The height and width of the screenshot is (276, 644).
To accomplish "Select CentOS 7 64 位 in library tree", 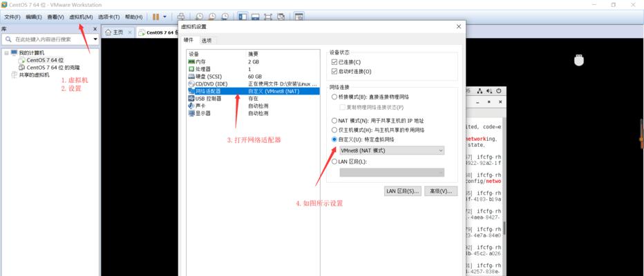I will [45, 60].
